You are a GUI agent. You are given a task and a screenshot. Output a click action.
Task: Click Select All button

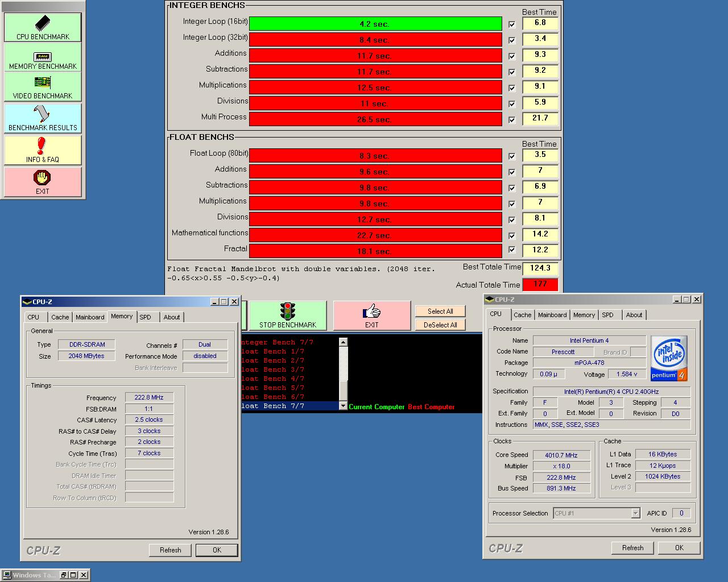[x=440, y=311]
